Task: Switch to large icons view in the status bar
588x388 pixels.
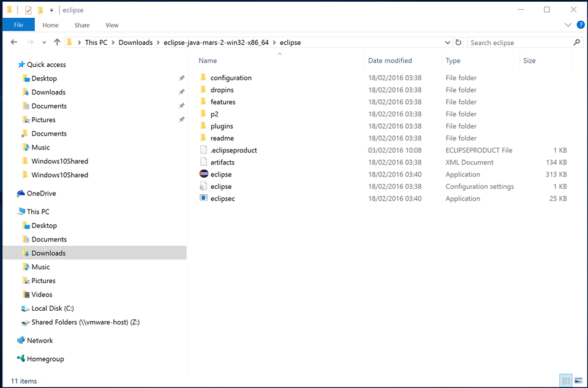Action: coord(578,381)
